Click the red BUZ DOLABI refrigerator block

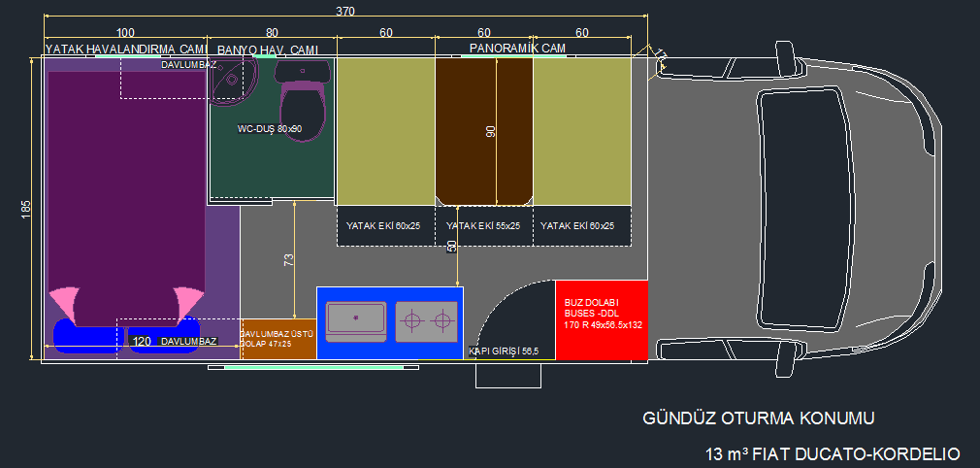600,320
